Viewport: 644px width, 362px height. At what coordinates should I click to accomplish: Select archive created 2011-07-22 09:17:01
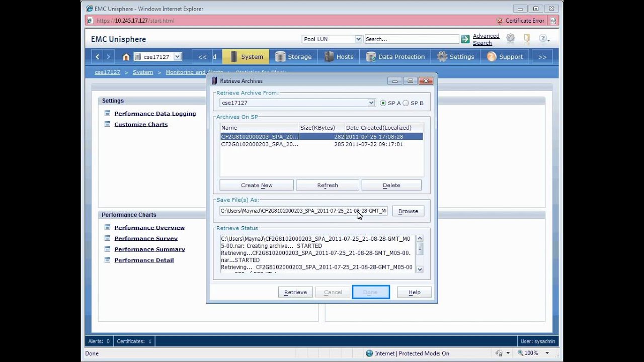point(321,144)
